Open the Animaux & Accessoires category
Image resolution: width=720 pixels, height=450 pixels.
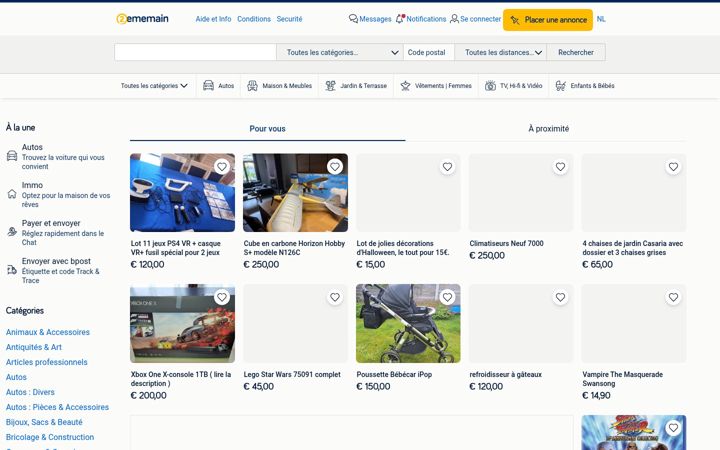coord(48,332)
